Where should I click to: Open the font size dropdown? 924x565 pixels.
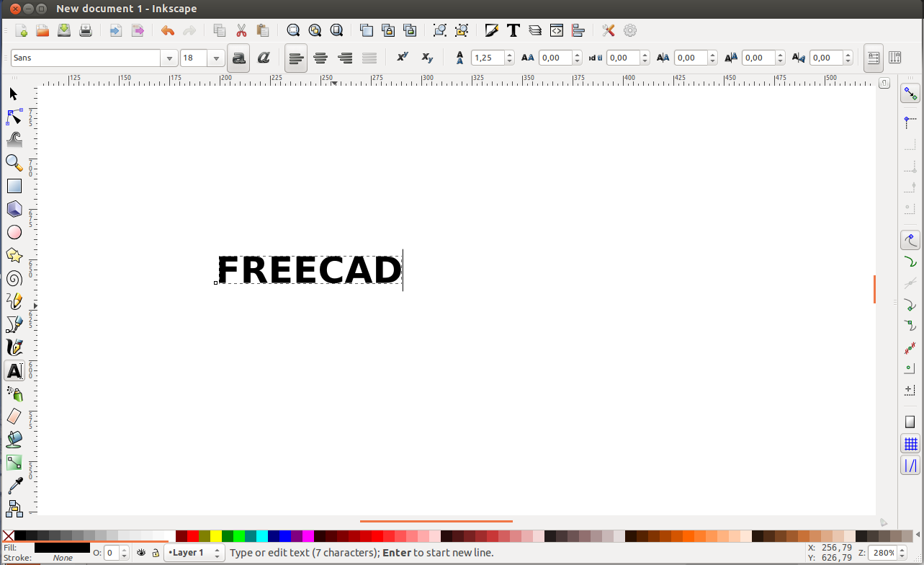[x=217, y=58]
